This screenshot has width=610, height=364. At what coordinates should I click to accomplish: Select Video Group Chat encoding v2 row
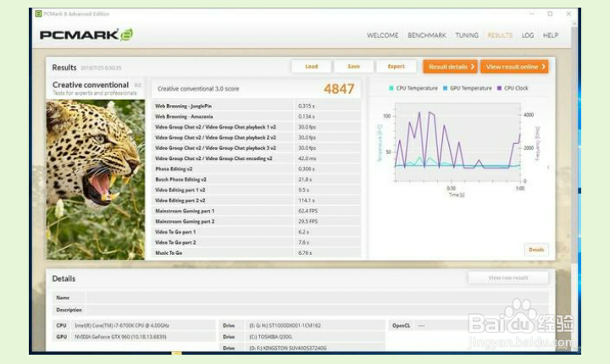point(256,158)
